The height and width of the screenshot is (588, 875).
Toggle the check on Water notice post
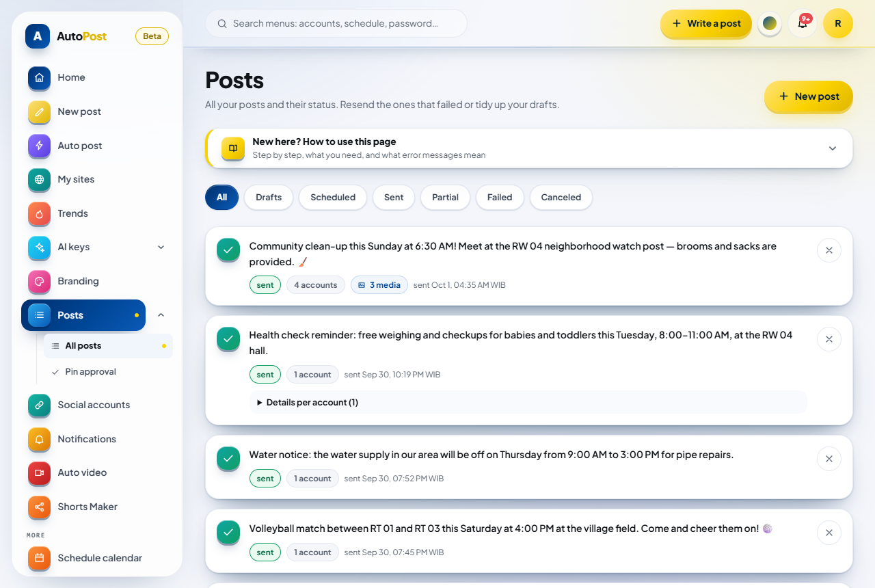pos(228,458)
